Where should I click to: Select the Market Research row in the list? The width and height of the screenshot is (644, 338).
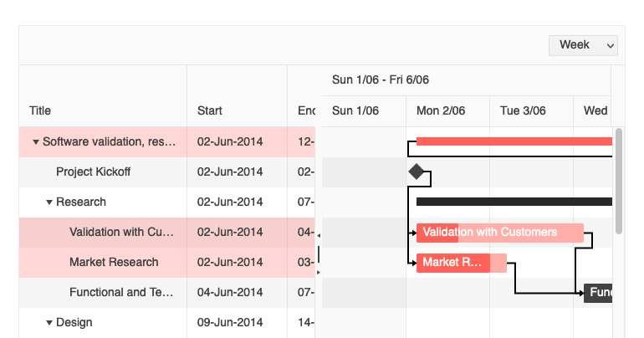(x=114, y=263)
